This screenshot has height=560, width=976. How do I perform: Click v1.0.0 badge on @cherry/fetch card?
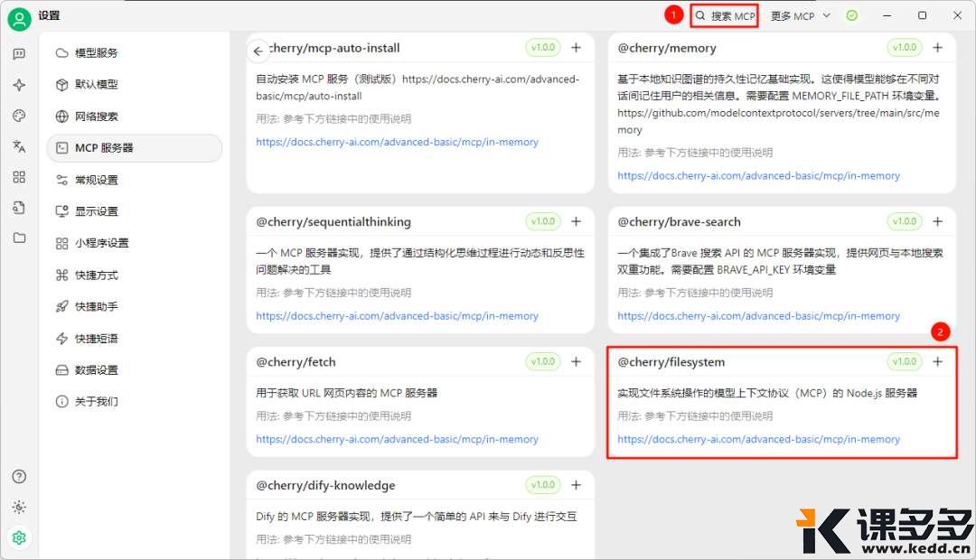pos(543,361)
